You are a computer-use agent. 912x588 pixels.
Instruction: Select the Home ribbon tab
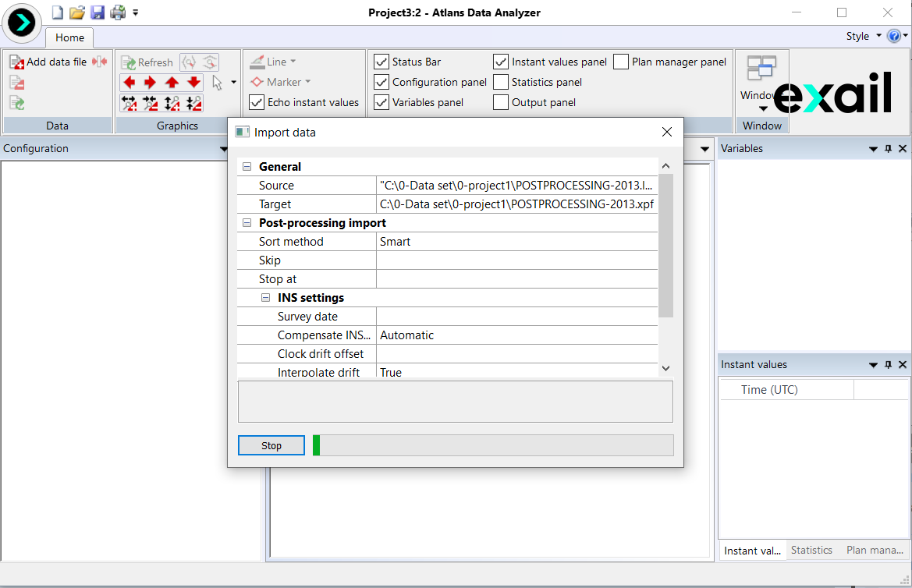(69, 37)
